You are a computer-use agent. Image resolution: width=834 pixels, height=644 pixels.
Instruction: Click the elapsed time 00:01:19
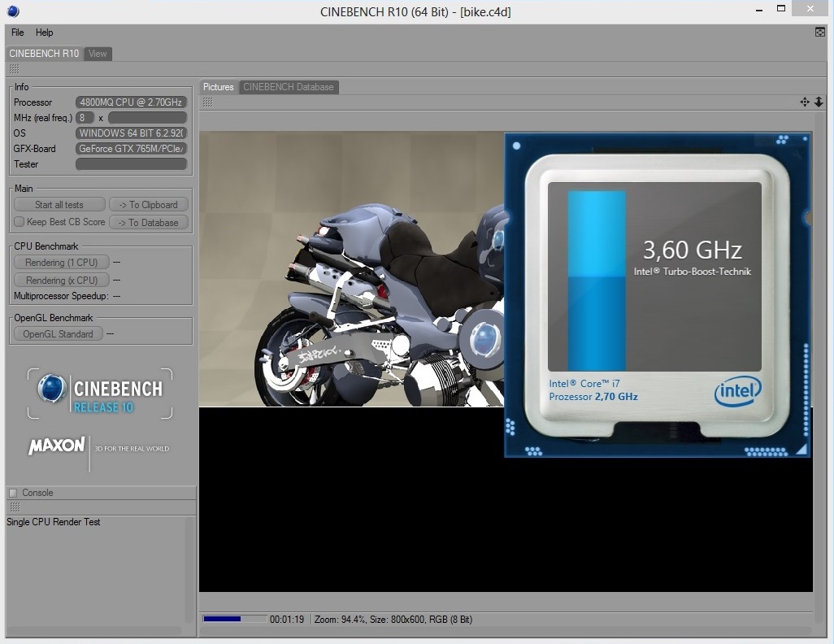287,620
